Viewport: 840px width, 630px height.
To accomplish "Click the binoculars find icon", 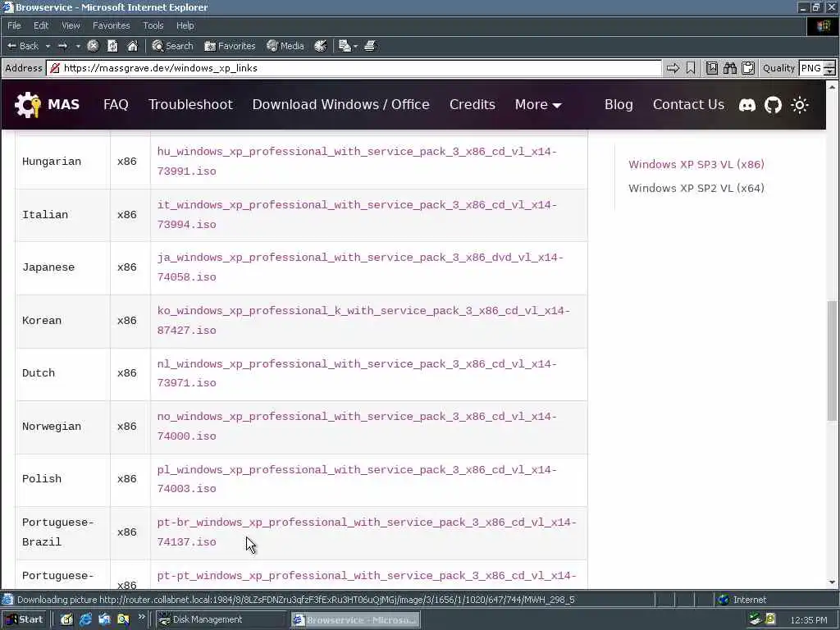I will tap(729, 68).
